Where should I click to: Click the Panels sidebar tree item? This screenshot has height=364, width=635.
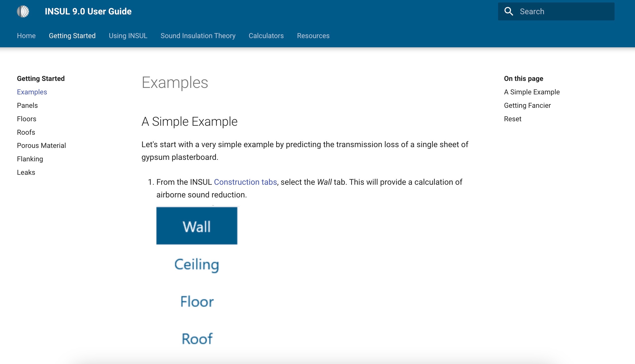tap(27, 105)
